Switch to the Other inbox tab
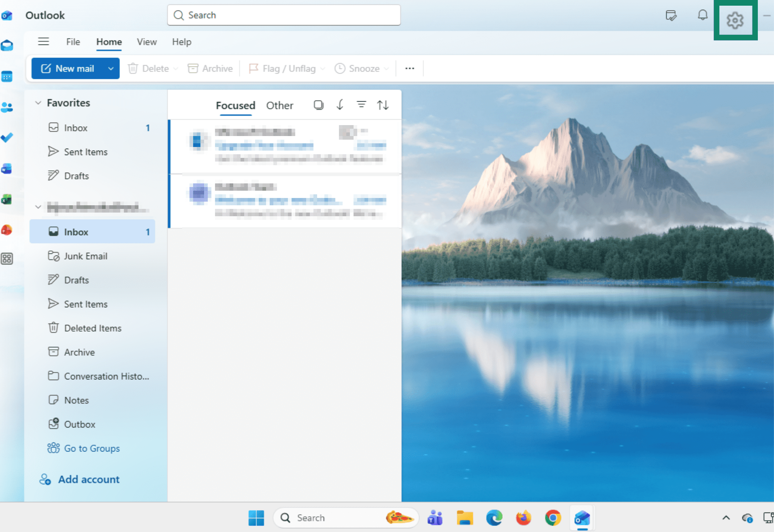Screen dimensions: 774x532 coord(279,105)
